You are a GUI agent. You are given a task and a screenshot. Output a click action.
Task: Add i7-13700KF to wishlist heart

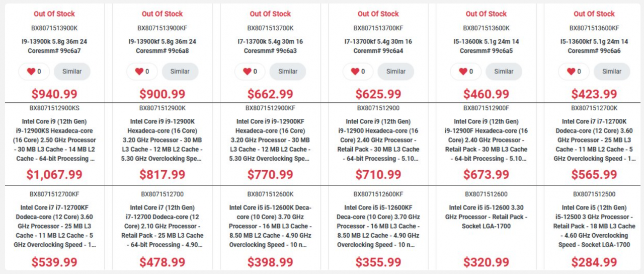355,72
